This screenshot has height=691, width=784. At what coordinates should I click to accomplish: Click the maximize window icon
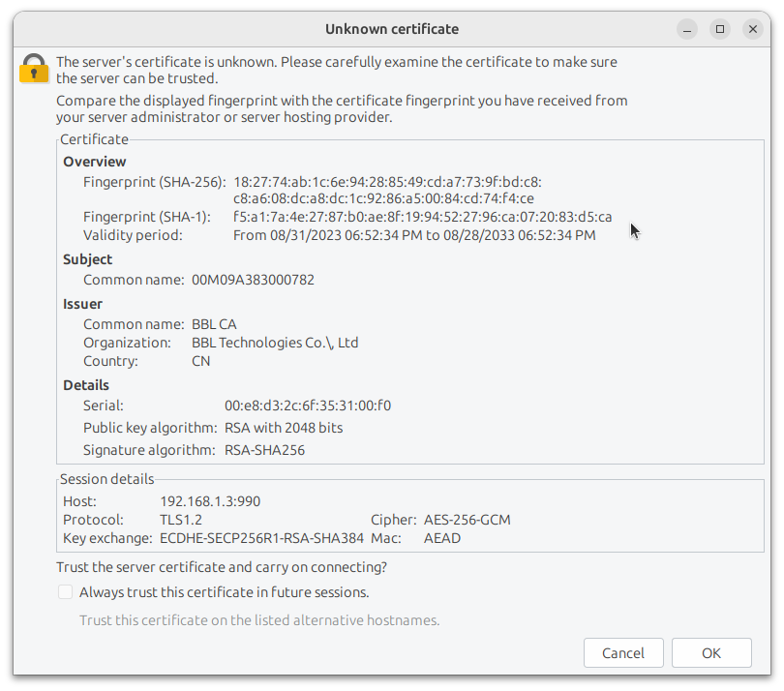pyautogui.click(x=719, y=29)
